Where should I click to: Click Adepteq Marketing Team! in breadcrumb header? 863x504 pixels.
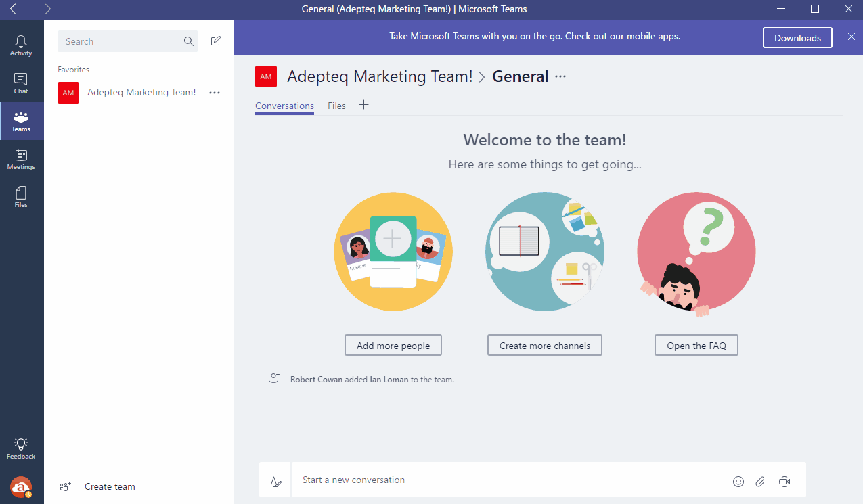[x=380, y=76]
